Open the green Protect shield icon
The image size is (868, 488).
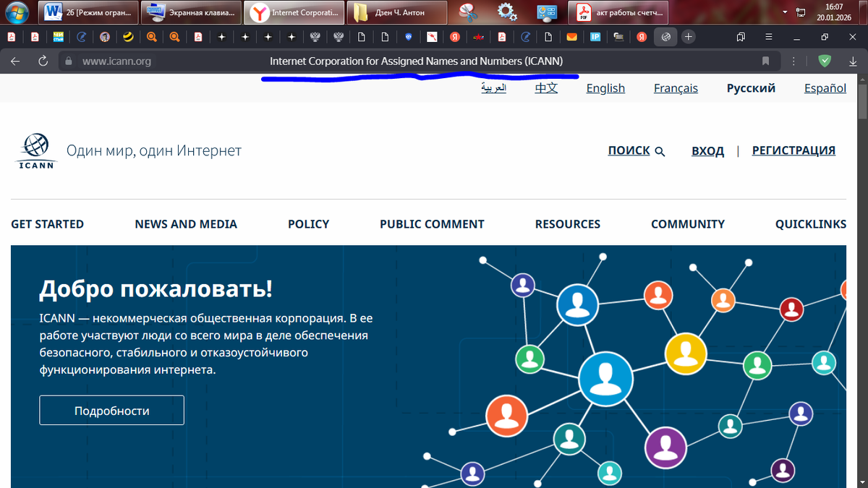pyautogui.click(x=824, y=61)
